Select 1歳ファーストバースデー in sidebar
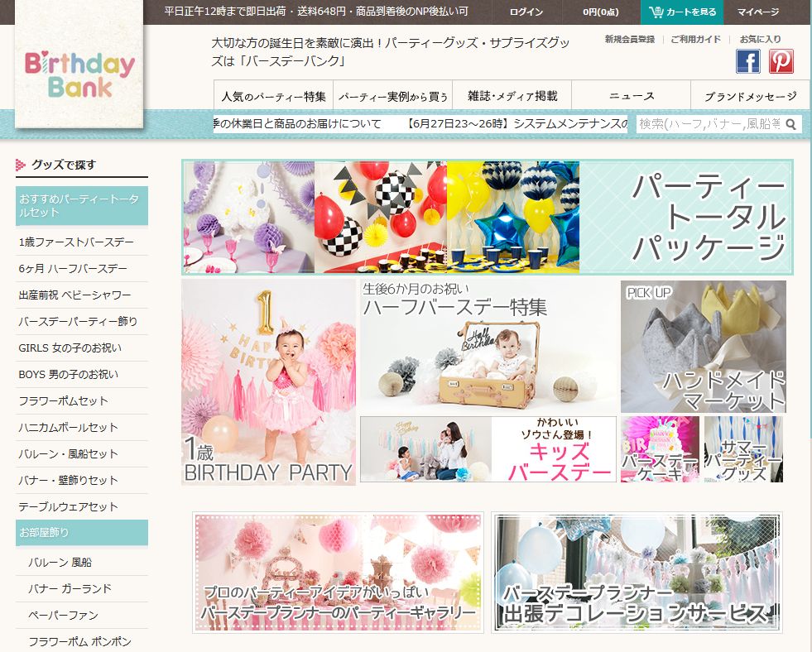The height and width of the screenshot is (652, 812). (x=76, y=242)
